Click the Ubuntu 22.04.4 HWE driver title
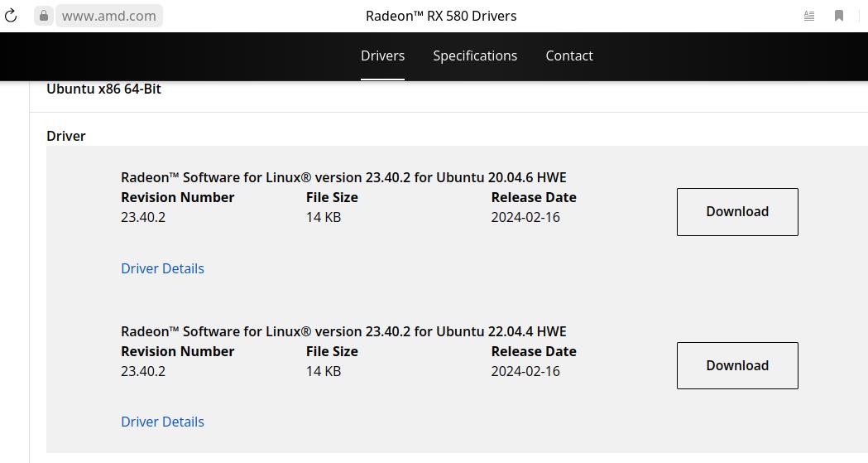868x463 pixels. click(343, 331)
